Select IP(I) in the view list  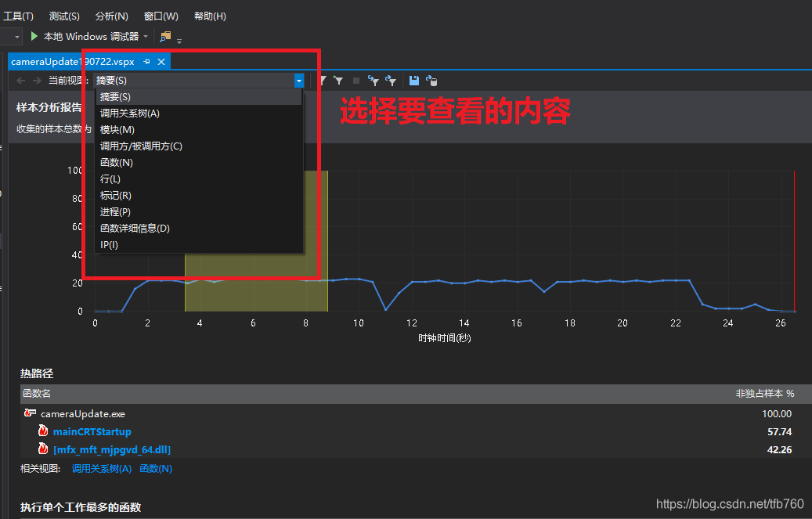click(x=198, y=244)
